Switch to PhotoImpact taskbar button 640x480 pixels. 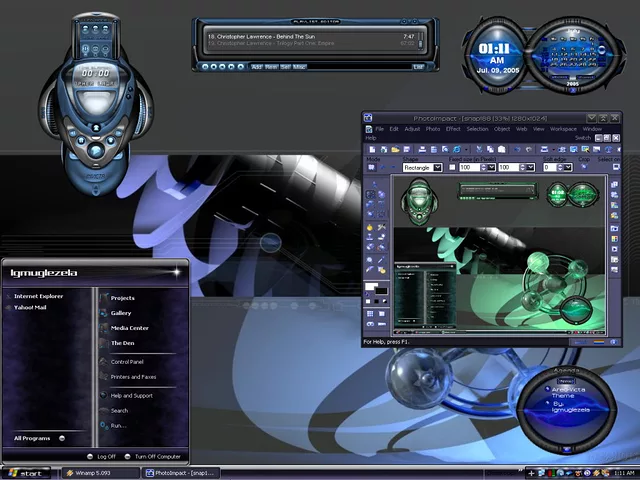pyautogui.click(x=181, y=473)
